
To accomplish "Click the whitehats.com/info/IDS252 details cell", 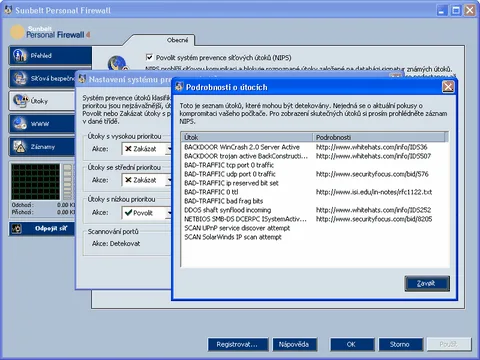I will tap(373, 210).
